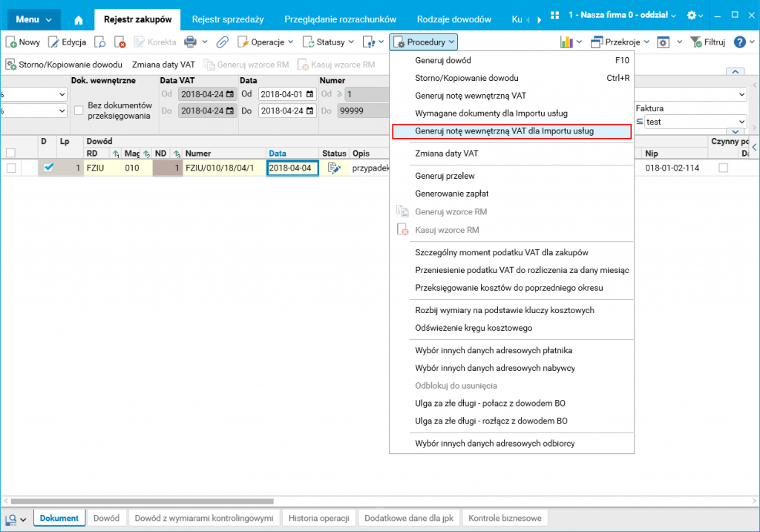Open the Faktura test combo box
This screenshot has height=532, width=760.
pos(695,122)
